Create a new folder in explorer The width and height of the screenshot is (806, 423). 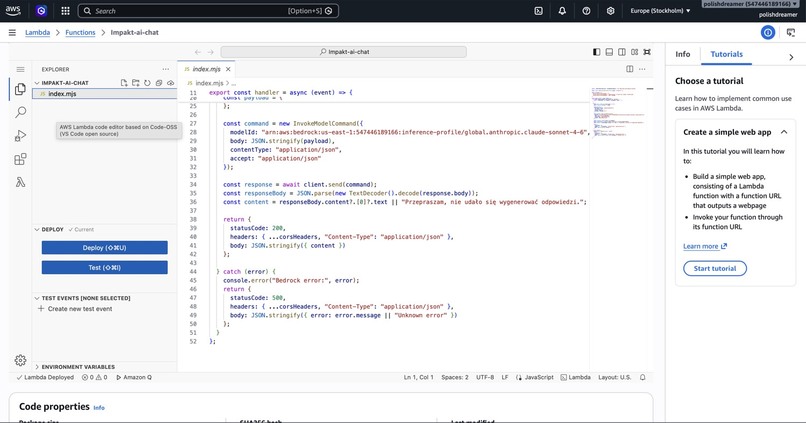pos(136,83)
